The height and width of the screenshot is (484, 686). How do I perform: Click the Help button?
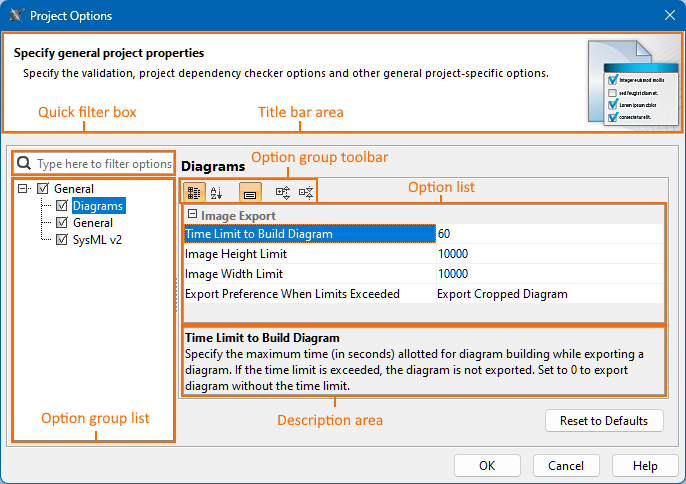[x=645, y=465]
